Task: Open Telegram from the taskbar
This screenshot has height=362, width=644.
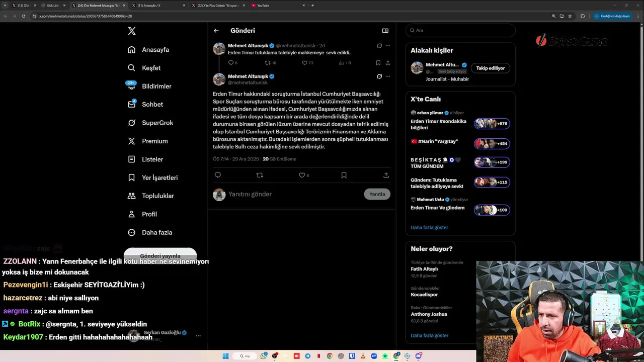Action: (x=307, y=356)
